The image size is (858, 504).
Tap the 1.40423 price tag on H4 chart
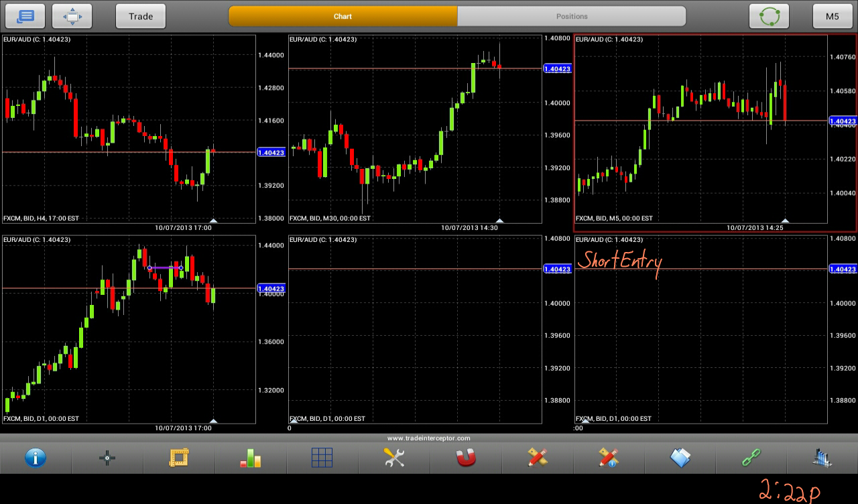pyautogui.click(x=271, y=153)
